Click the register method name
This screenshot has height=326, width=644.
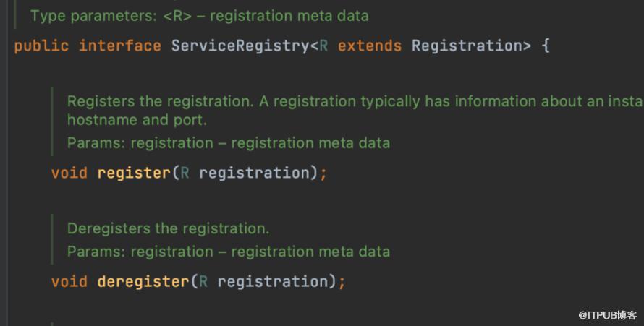pyautogui.click(x=134, y=173)
